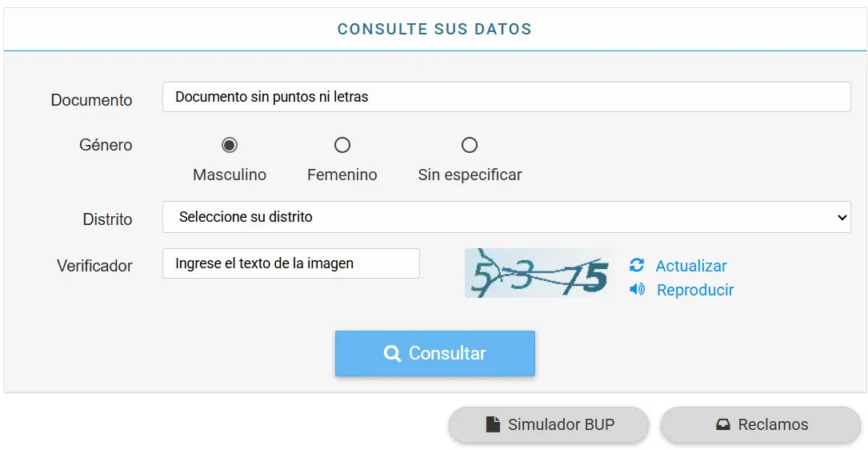Image resolution: width=868 pixels, height=450 pixels.
Task: Click the speaker icon beside Reproducir
Action: (638, 289)
